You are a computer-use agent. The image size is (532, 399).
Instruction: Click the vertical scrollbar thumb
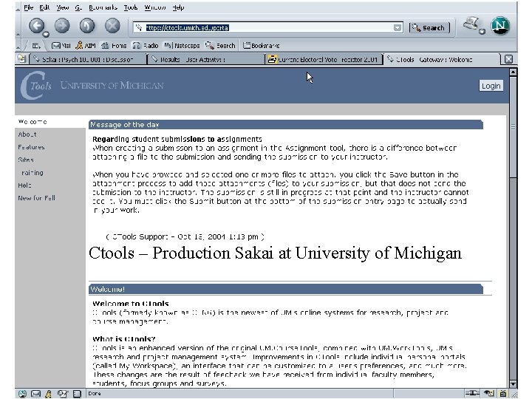coord(513,127)
